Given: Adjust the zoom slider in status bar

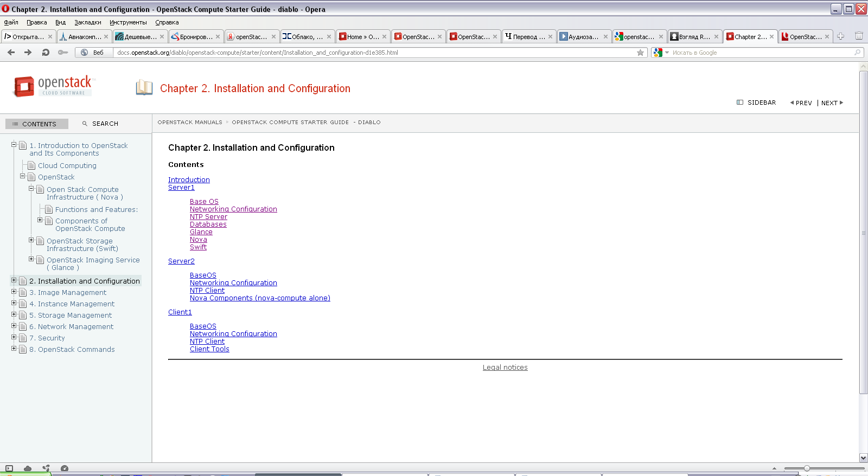Looking at the screenshot, I should tap(807, 468).
